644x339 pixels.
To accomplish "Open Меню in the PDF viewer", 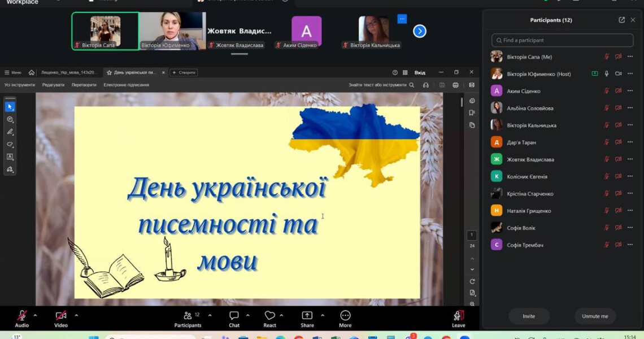I will (13, 72).
